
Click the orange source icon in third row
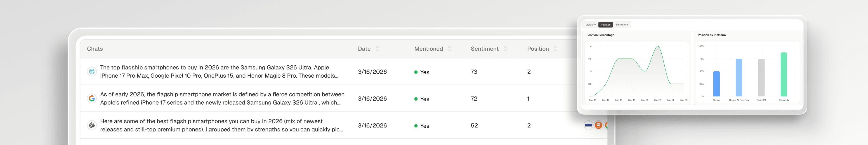point(598,125)
